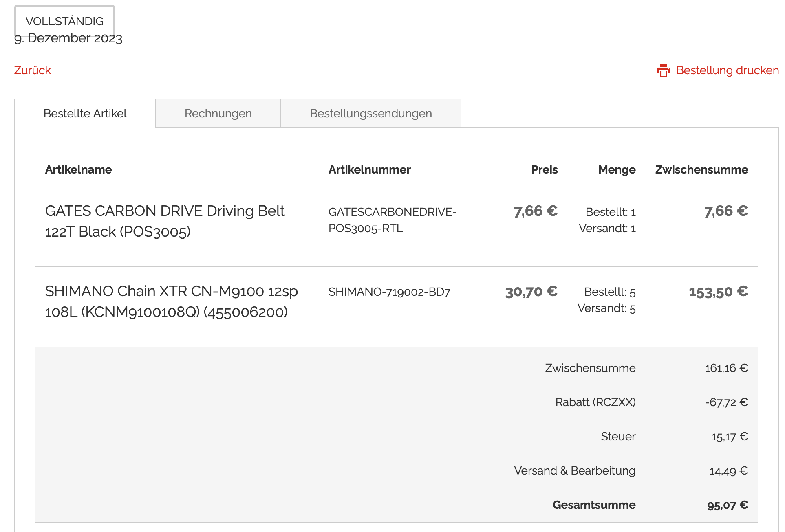Click the Gesamtsumme value 95,07 €
This screenshot has width=785, height=532.
pyautogui.click(x=727, y=506)
